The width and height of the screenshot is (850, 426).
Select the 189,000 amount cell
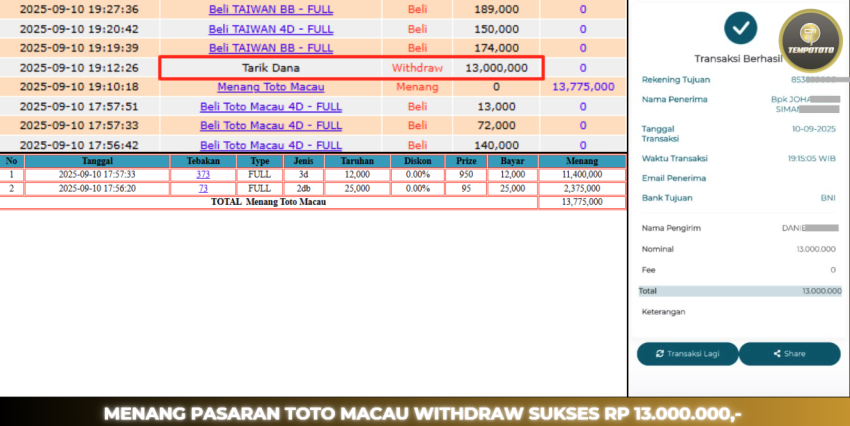497,9
